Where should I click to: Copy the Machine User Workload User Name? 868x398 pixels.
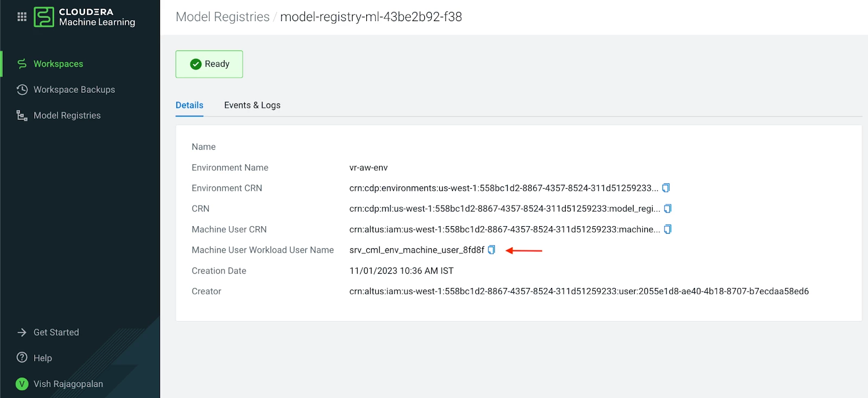(492, 250)
